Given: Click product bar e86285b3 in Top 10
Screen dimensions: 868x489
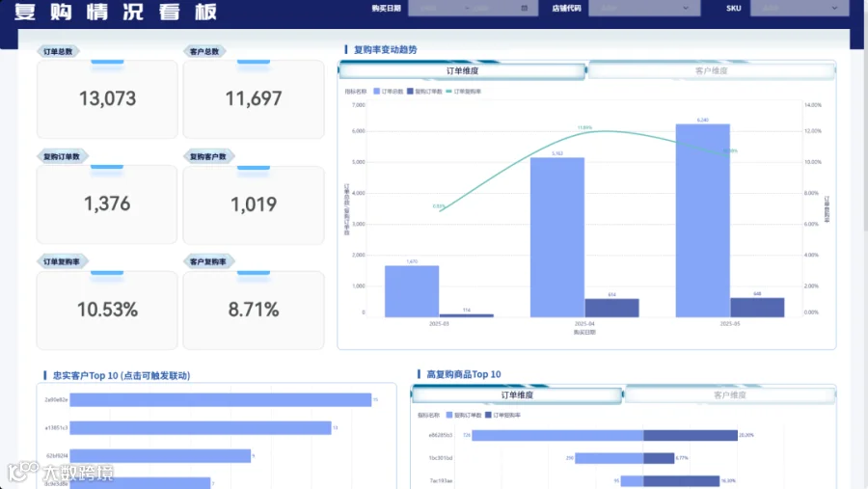Looking at the screenshot, I should (605, 435).
